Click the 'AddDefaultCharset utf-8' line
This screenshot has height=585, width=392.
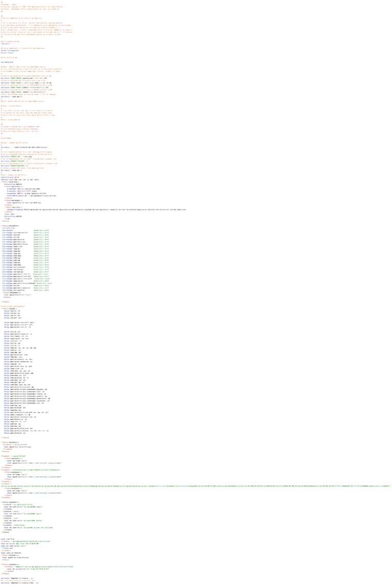pos(10,177)
